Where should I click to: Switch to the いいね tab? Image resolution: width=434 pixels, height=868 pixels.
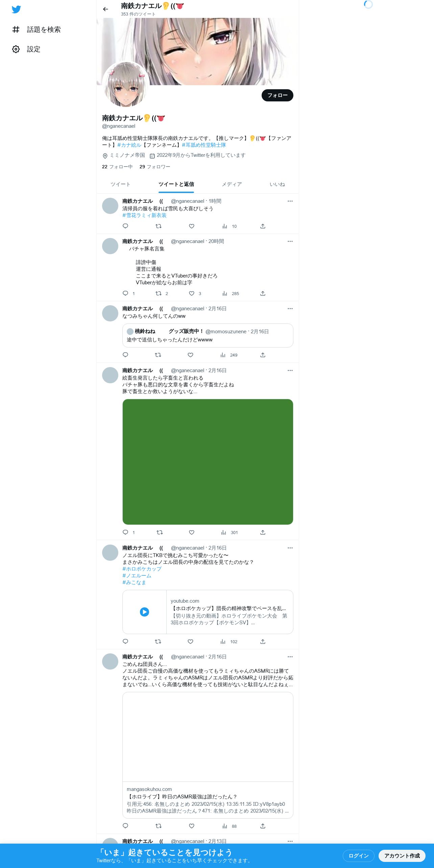[x=277, y=184]
